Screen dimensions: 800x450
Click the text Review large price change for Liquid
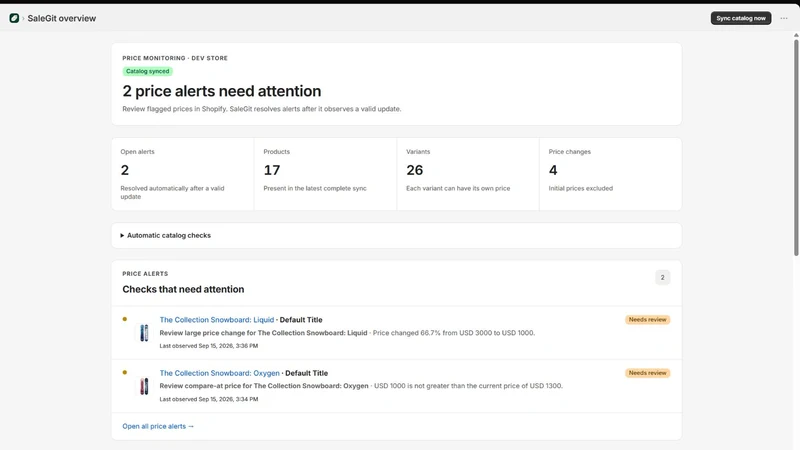[263, 333]
